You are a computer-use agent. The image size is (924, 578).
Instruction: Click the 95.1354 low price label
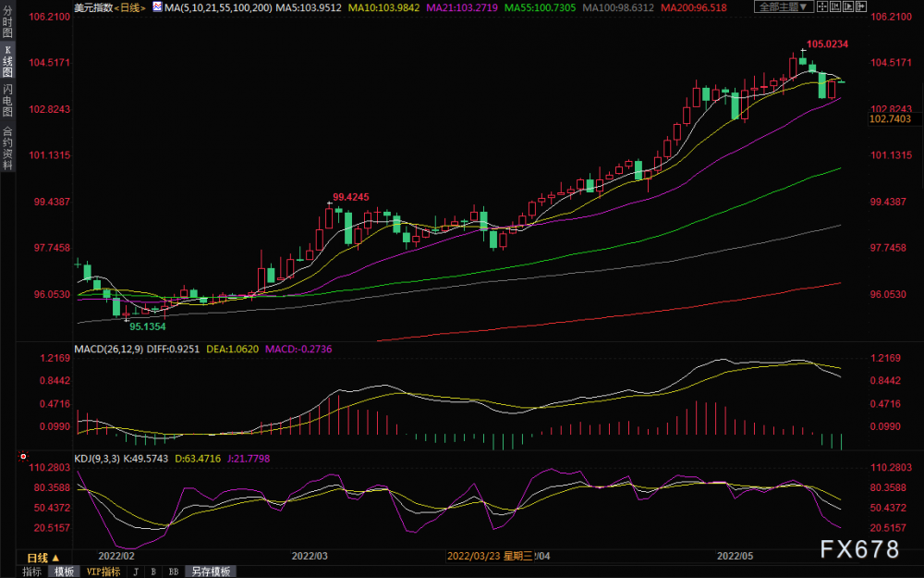click(x=147, y=326)
